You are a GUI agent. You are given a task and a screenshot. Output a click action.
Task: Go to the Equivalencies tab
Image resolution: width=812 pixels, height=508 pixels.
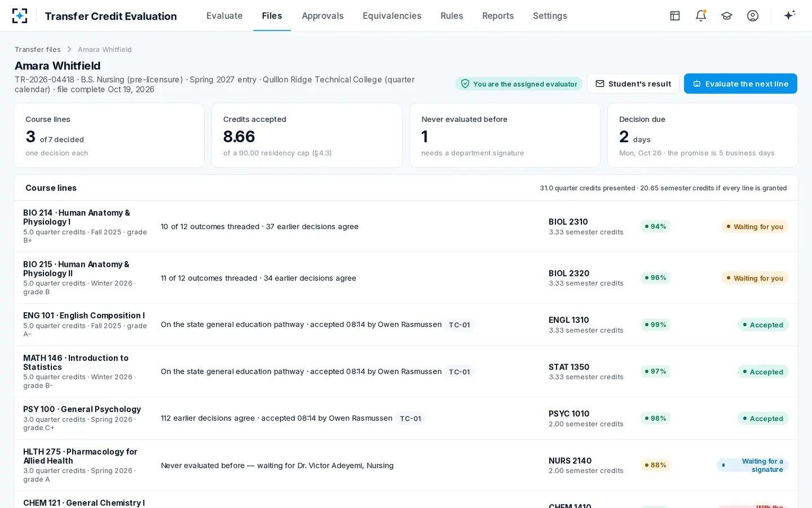pos(392,16)
